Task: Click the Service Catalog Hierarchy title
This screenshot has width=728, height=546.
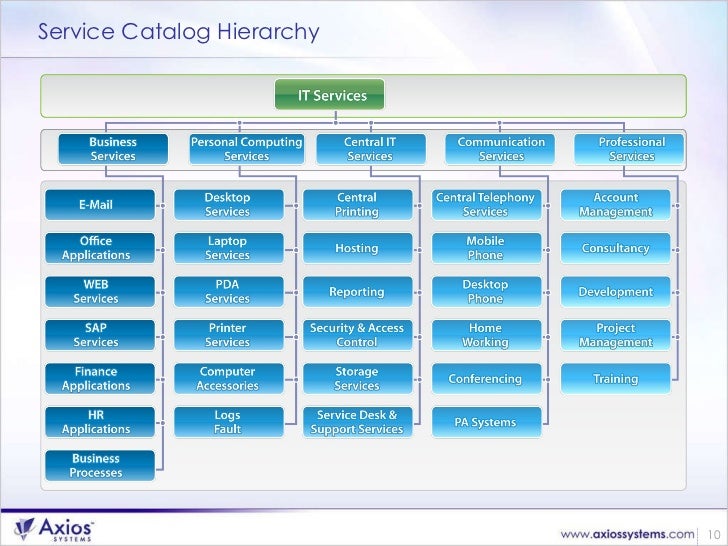Action: click(179, 32)
